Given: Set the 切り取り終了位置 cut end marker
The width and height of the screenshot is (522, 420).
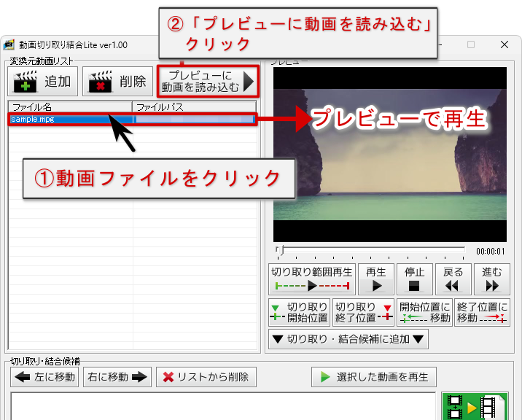Looking at the screenshot, I should pos(363,312).
